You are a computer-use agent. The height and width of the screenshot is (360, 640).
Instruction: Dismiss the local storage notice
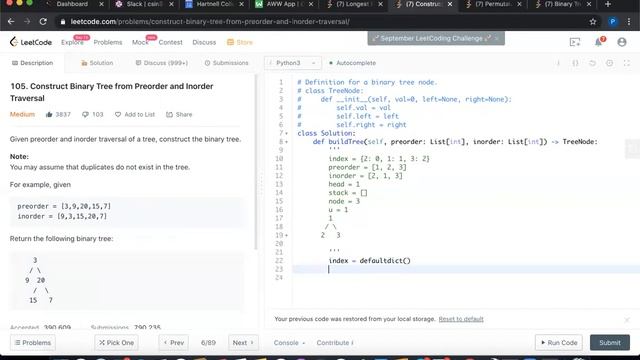627,320
